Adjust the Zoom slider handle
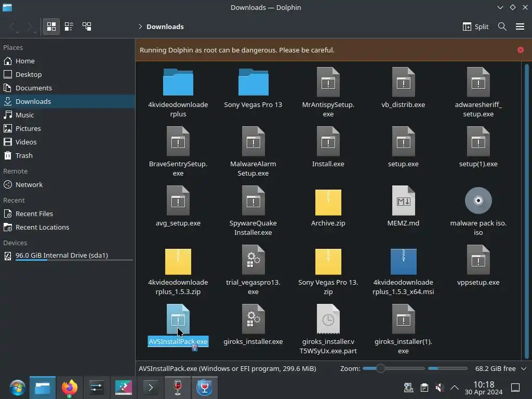Viewport: 532px width, 399px height. click(x=380, y=368)
